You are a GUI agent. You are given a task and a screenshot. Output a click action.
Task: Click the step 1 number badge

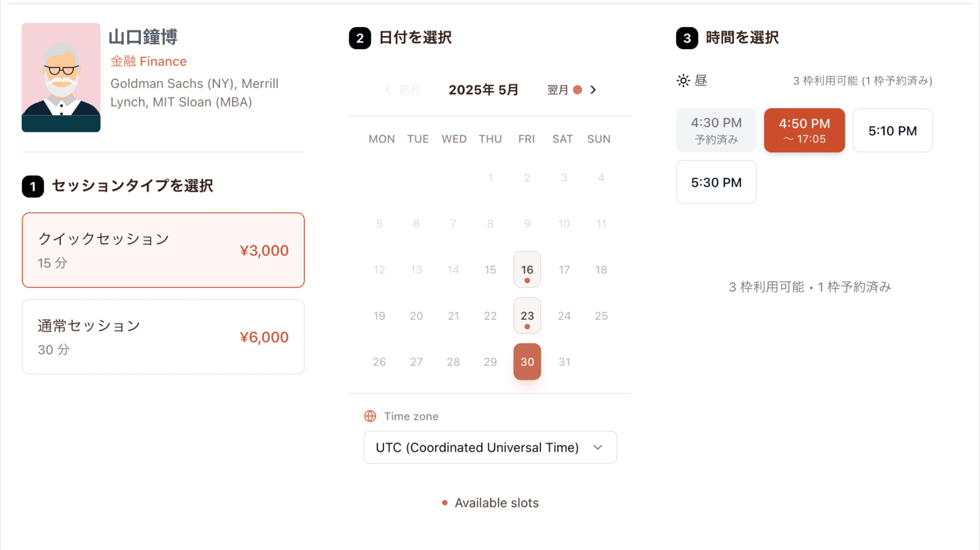click(33, 186)
